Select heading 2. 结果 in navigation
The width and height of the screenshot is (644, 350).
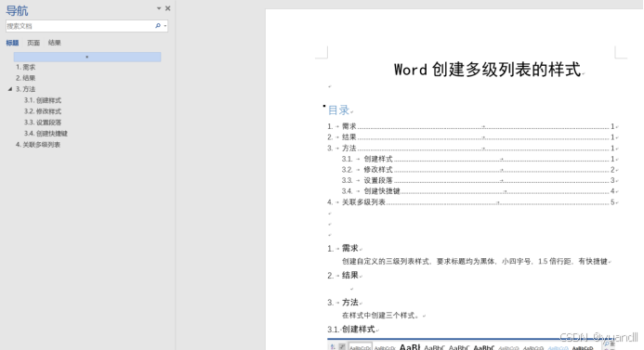click(25, 78)
